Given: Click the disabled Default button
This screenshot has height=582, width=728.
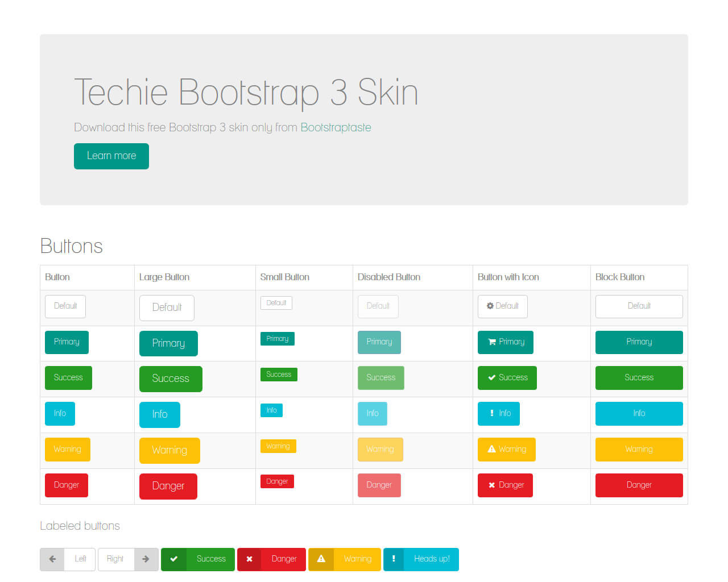Looking at the screenshot, I should pyautogui.click(x=378, y=306).
